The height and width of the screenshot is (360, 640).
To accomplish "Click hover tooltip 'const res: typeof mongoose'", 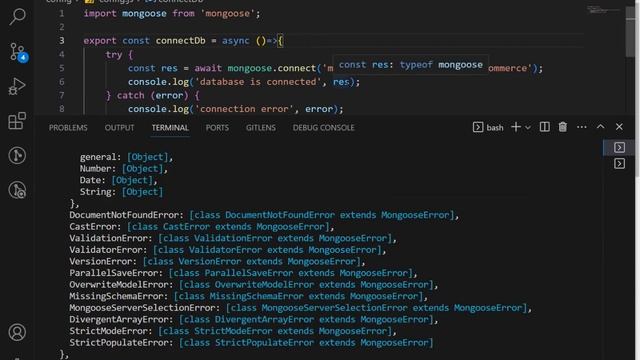I will pos(411,65).
